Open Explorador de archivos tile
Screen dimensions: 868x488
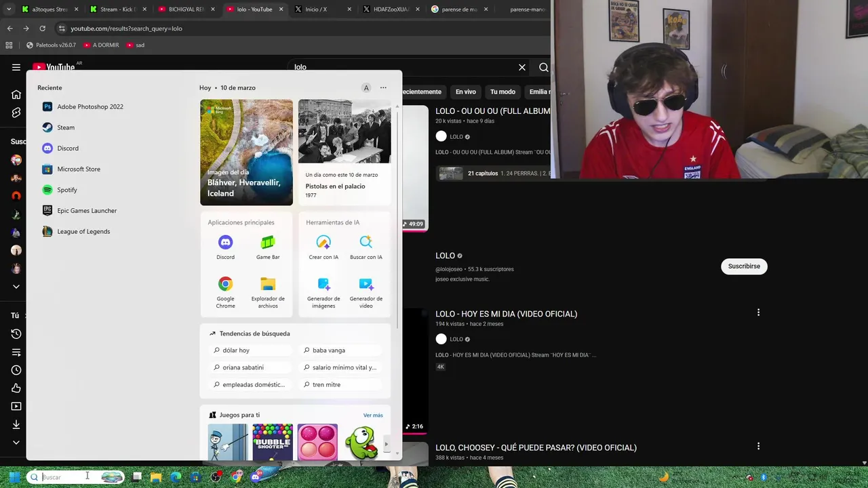pyautogui.click(x=268, y=293)
